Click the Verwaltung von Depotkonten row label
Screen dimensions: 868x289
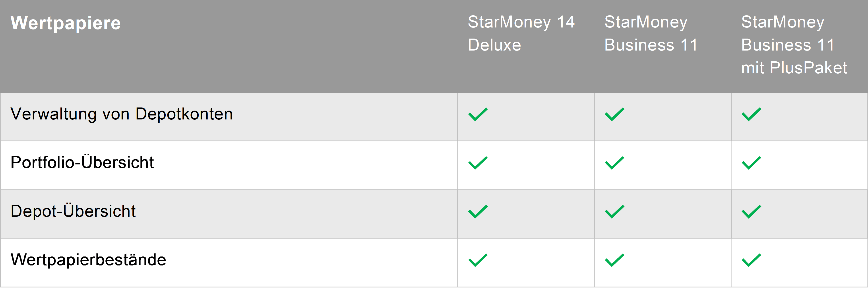[x=122, y=114]
